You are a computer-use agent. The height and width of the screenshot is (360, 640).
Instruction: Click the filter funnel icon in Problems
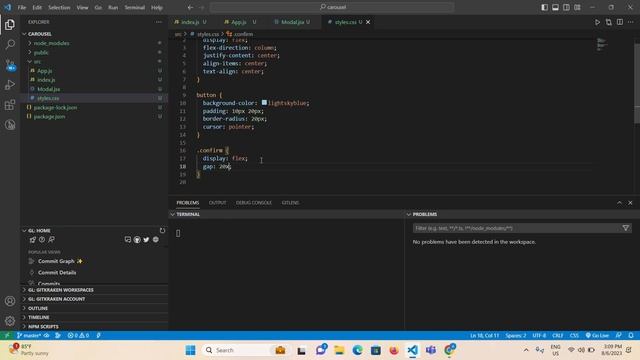point(625,228)
